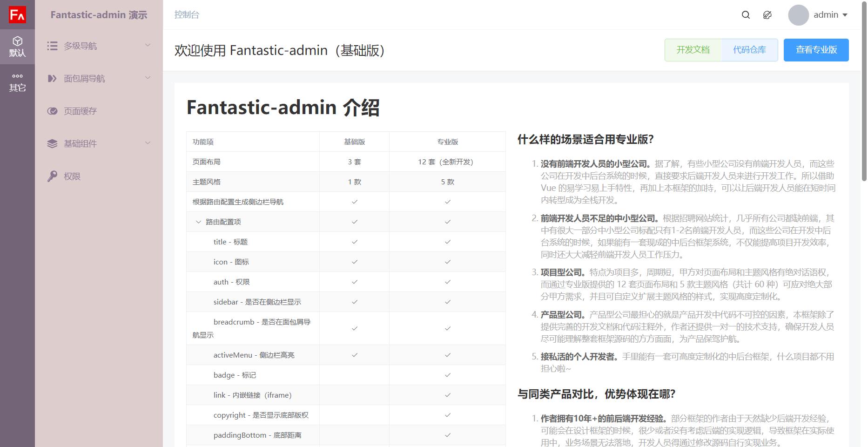868x447 pixels.
Task: Click the copyright - 是否显示底部版权 row
Action: tap(346, 415)
